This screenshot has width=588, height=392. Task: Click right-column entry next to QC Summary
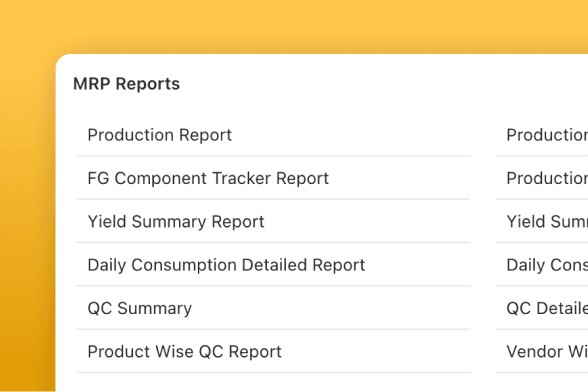coord(547,308)
